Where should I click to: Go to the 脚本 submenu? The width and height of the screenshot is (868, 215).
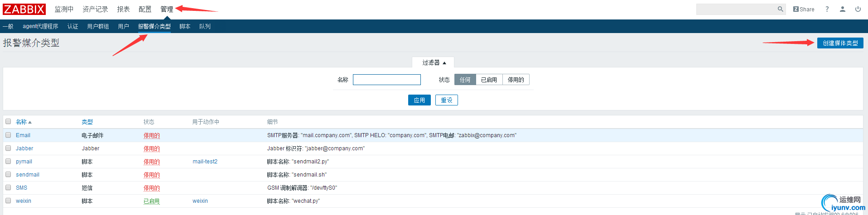pos(185,26)
